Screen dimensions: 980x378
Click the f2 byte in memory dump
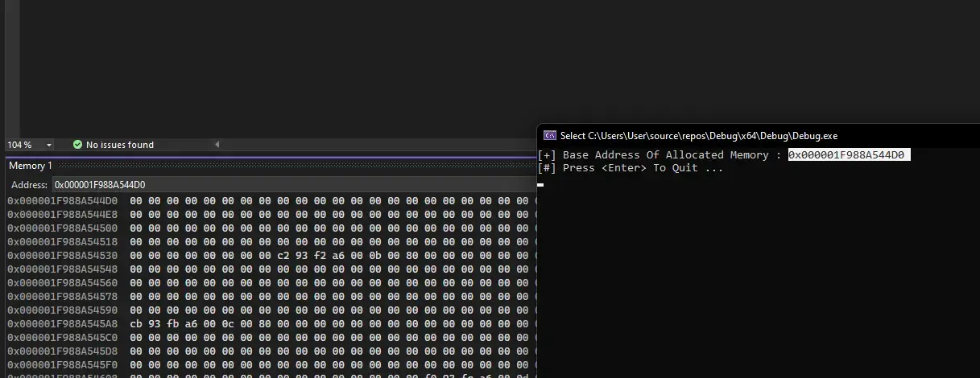coord(320,255)
